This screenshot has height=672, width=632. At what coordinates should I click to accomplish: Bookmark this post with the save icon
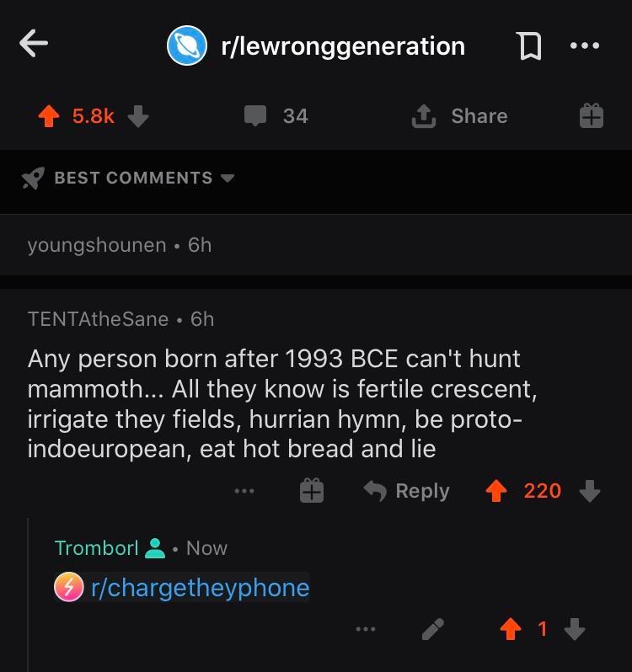[528, 46]
